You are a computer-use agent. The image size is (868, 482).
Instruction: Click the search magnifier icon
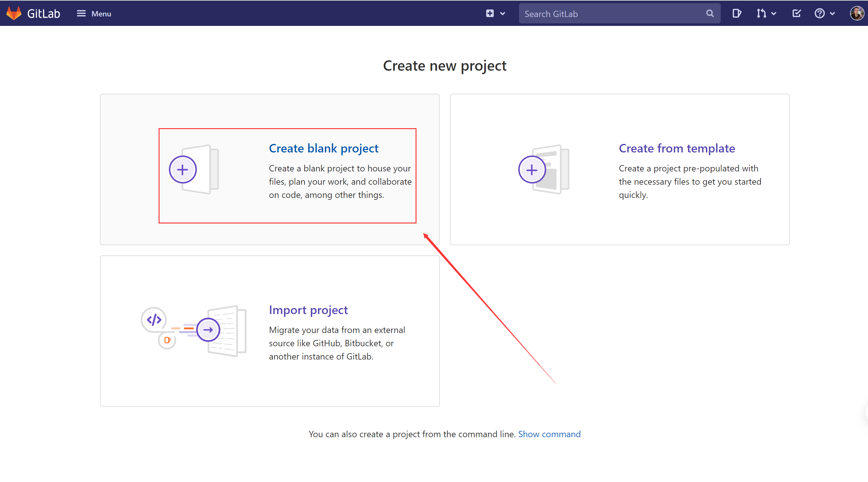[710, 14]
